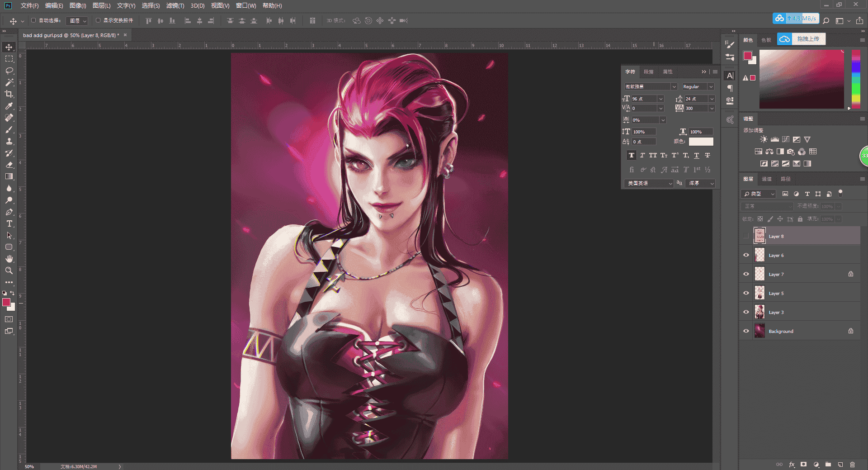
Task: Open the auto-select layer dropdown in the options bar
Action: [x=77, y=21]
